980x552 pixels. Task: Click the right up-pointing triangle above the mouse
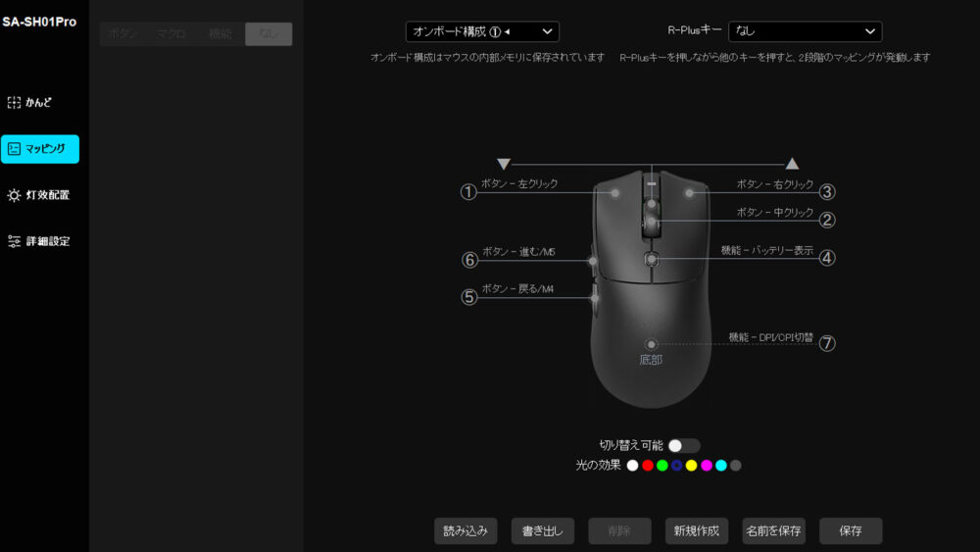[792, 164]
